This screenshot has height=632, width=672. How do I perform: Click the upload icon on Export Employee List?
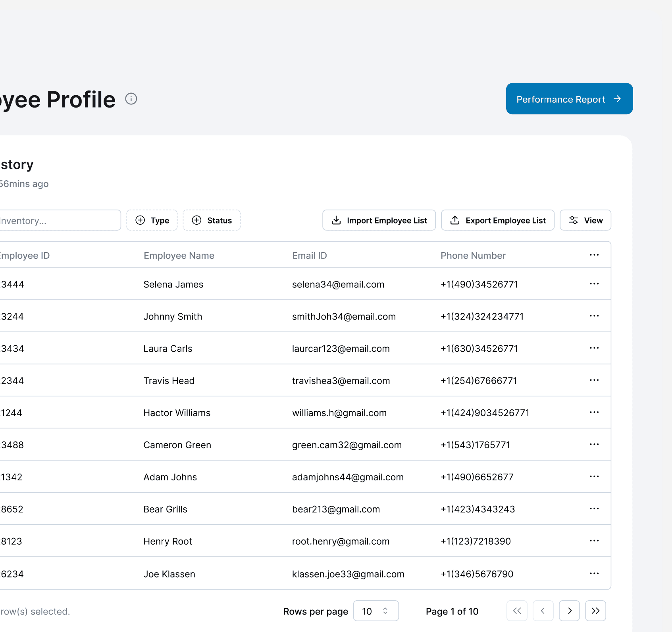455,220
